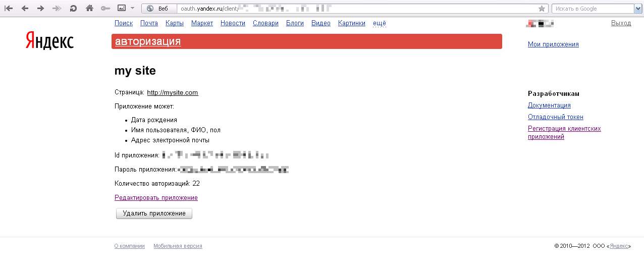Open the browser home page
The image size is (644, 270).
coord(89,8)
